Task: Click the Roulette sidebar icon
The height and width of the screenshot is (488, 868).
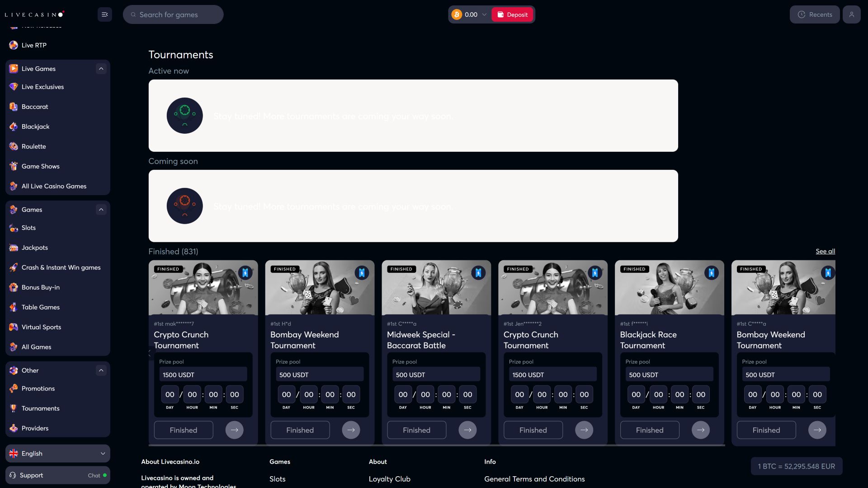Action: 14,146
